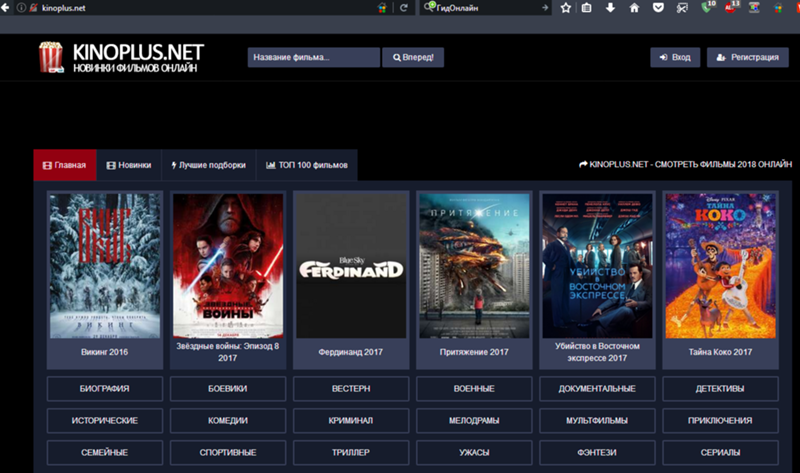800x473 pixels.
Task: Open the bookmarks list icon
Action: click(x=587, y=8)
